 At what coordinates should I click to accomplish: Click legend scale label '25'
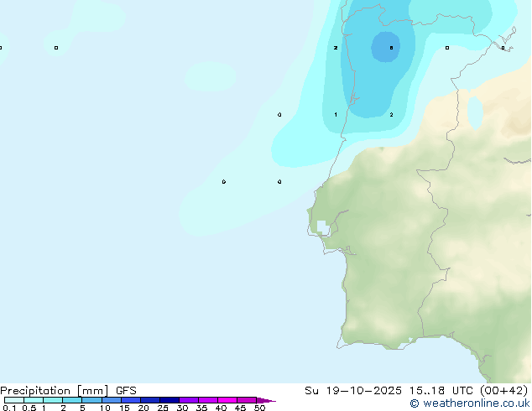pos(163,408)
